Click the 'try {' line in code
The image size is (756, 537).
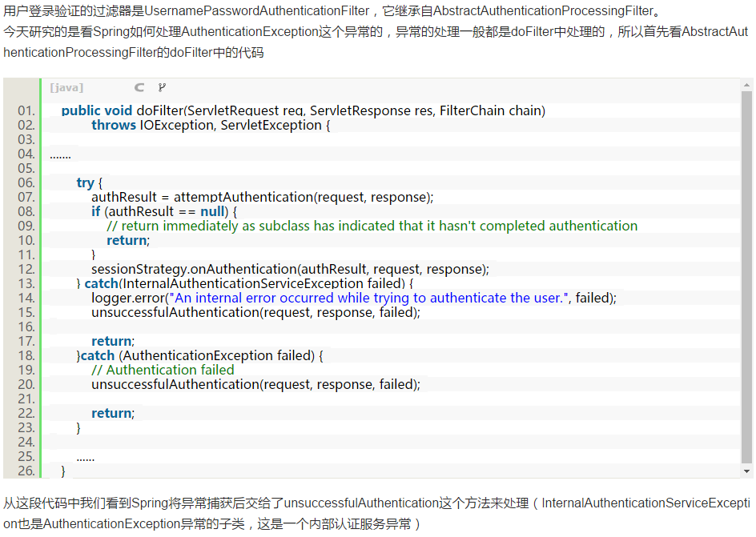tap(89, 183)
